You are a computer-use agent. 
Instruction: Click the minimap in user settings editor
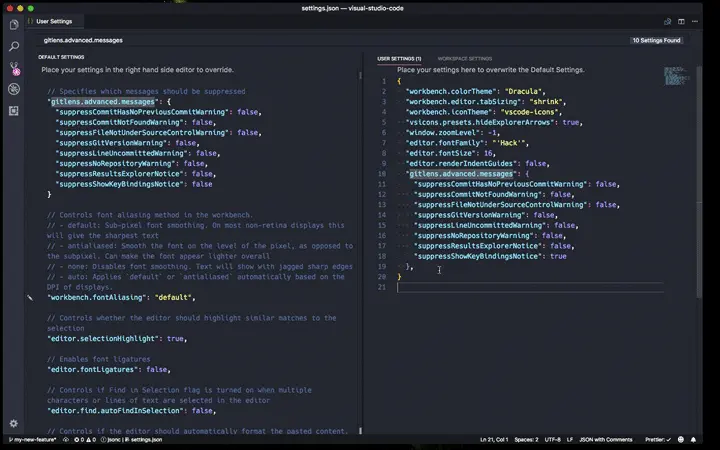click(676, 76)
